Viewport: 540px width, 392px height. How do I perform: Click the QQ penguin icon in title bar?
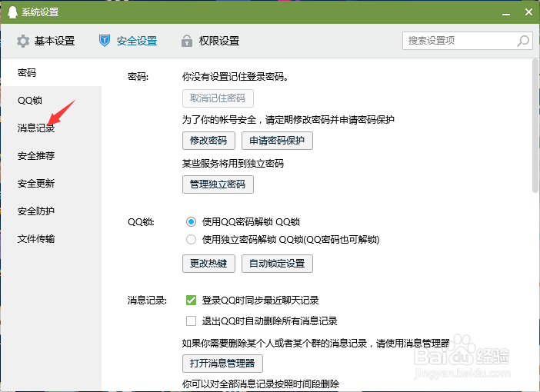point(12,12)
